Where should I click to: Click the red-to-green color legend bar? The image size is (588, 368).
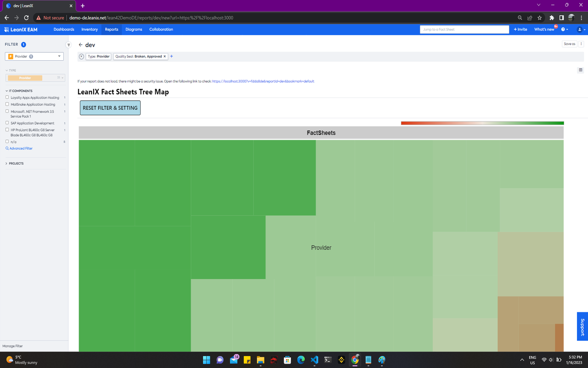coord(482,123)
